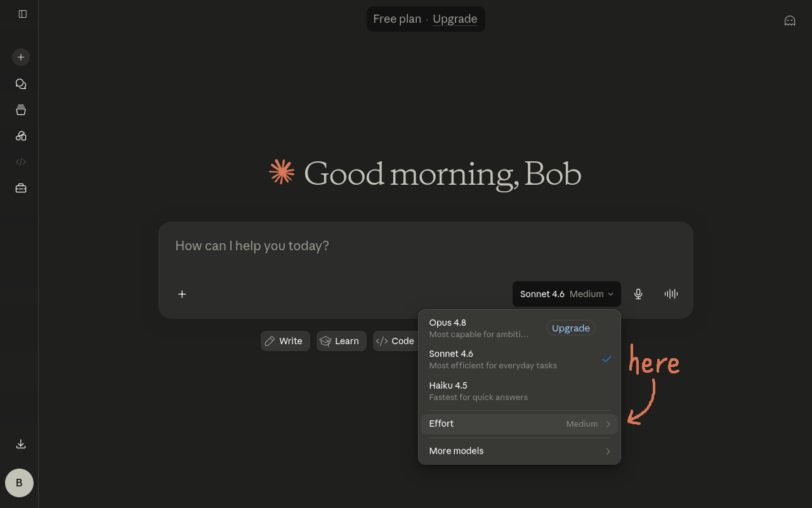The height and width of the screenshot is (508, 812).
Task: Click the Code suggestion chip
Action: click(395, 341)
